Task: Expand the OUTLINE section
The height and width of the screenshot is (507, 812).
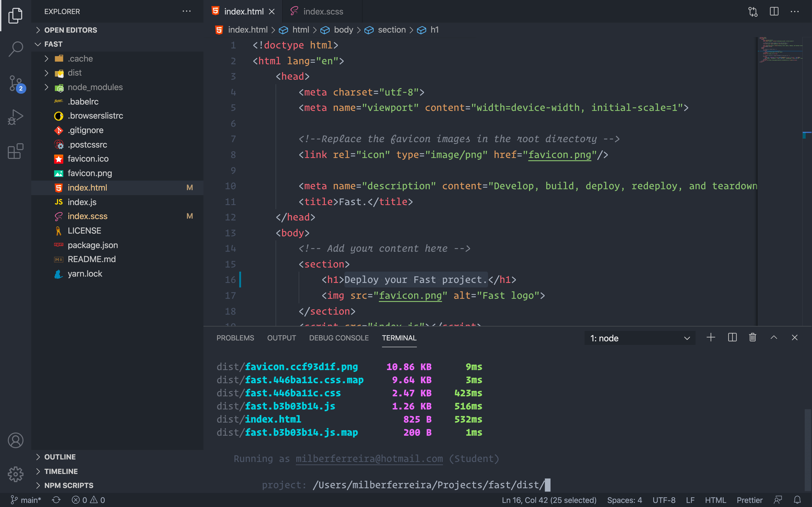Action: [60, 457]
